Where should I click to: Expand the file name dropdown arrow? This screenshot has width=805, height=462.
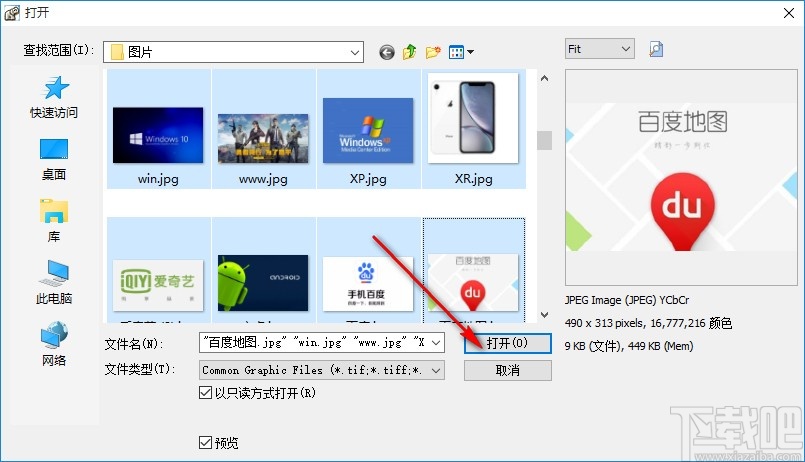coord(436,343)
